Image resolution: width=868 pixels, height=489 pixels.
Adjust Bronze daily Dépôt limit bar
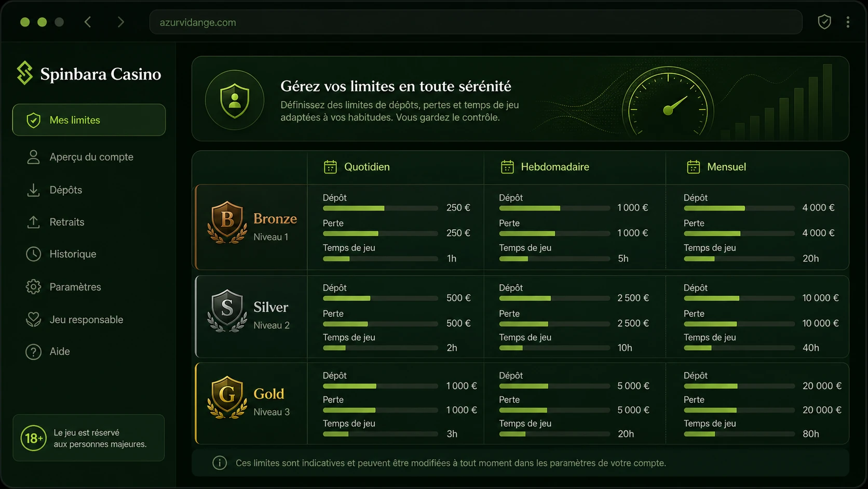[x=381, y=208]
